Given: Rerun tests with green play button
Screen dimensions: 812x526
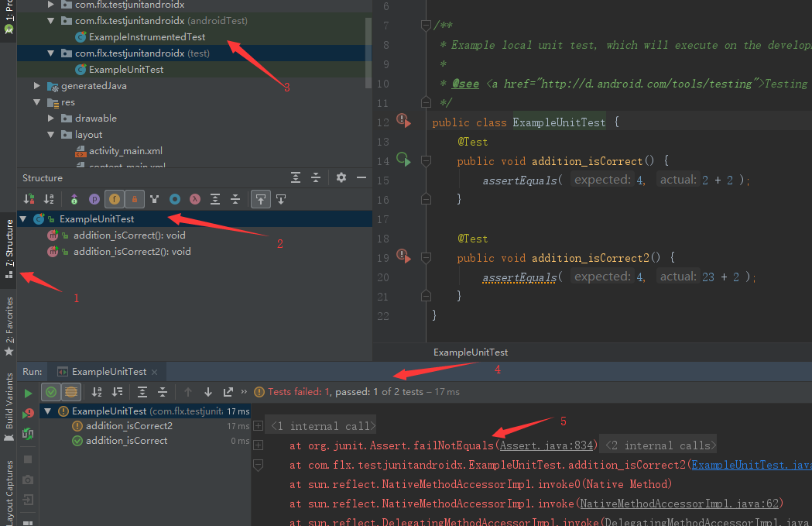Looking at the screenshot, I should coord(28,394).
